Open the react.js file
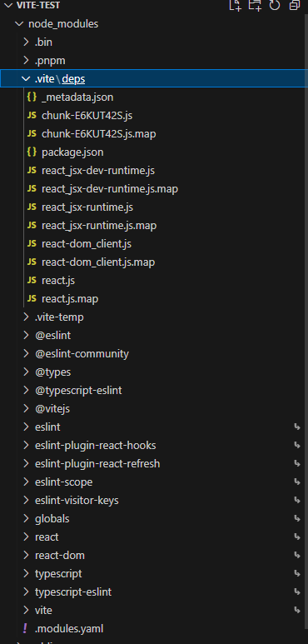 tap(58, 281)
